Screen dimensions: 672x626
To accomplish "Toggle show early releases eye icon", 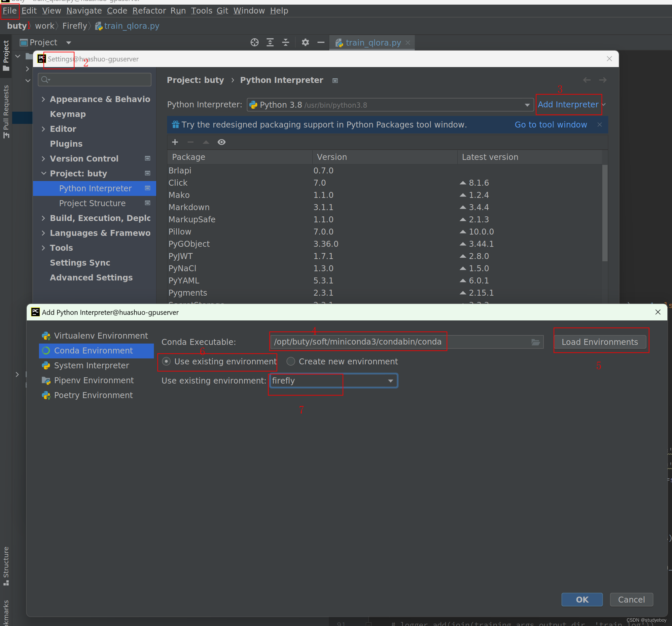I will coord(221,142).
